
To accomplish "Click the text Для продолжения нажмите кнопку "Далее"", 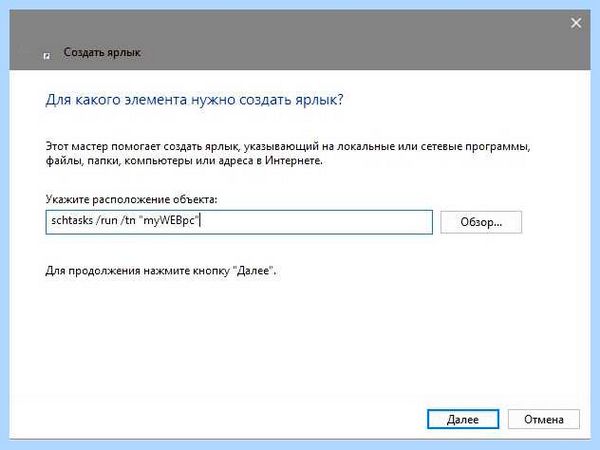I will tap(161, 271).
